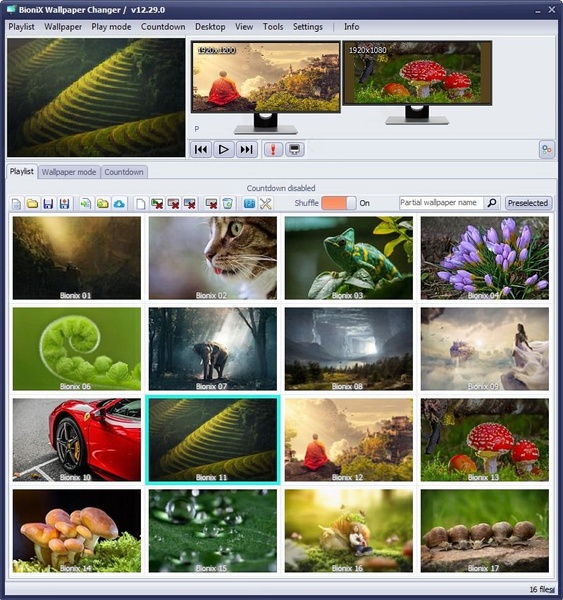Viewport: 563px width, 600px height.
Task: Click the red exclamation mark button
Action: (x=273, y=149)
